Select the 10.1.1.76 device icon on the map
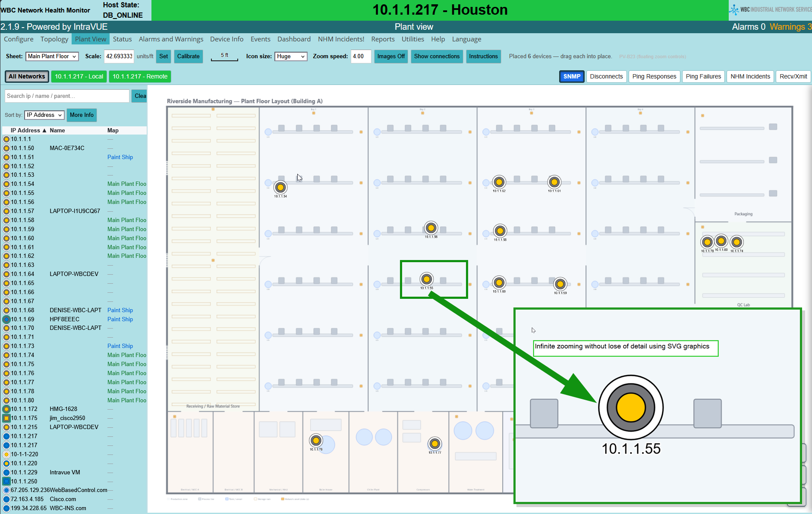This screenshot has width=812, height=514. [316, 440]
